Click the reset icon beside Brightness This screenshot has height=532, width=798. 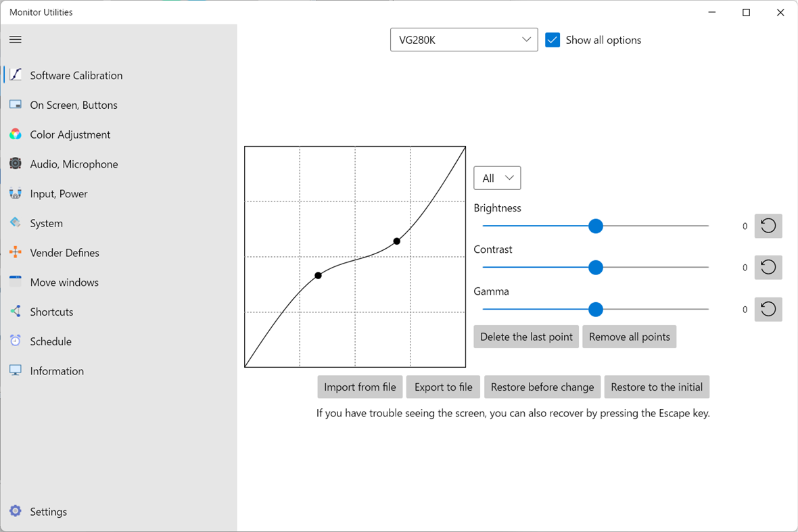[768, 226]
